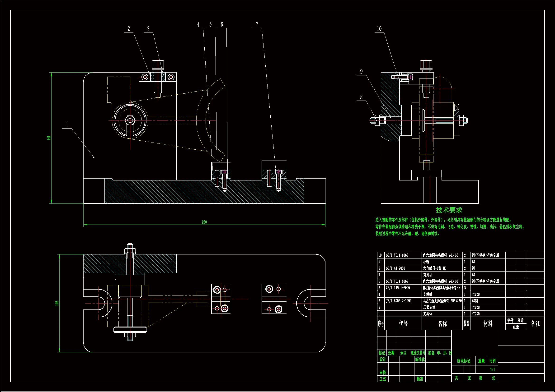Image resolution: width=555 pixels, height=392 pixels.
Task: Click the part callout number 1
Action: click(67, 125)
